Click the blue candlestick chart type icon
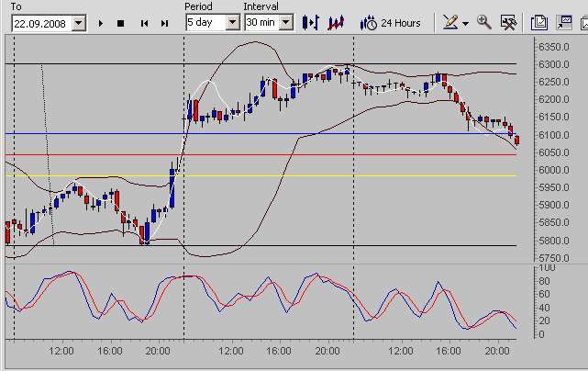 click(x=311, y=21)
